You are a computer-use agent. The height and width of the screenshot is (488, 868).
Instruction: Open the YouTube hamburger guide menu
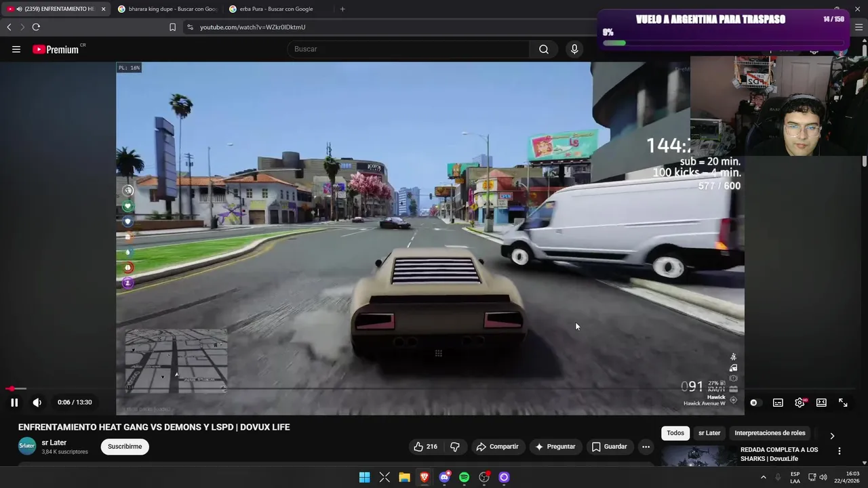tap(16, 49)
